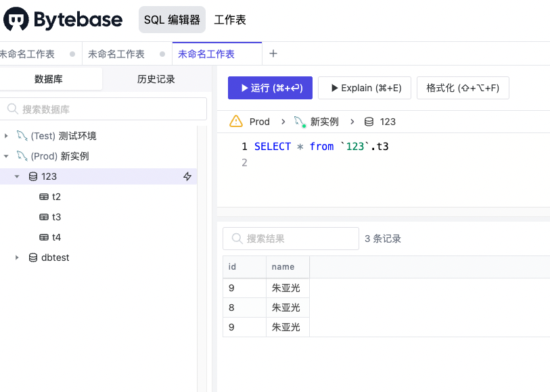550x392 pixels.
Task: Click the 搜索数据库 search field
Action: [x=105, y=109]
